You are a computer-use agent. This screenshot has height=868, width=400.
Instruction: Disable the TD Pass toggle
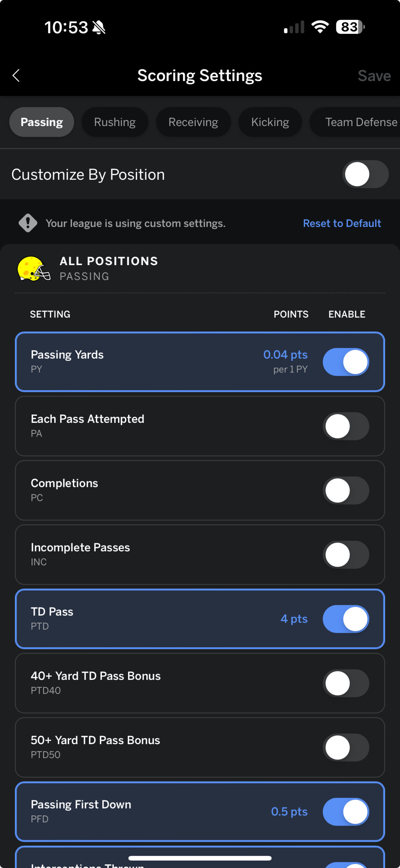346,619
